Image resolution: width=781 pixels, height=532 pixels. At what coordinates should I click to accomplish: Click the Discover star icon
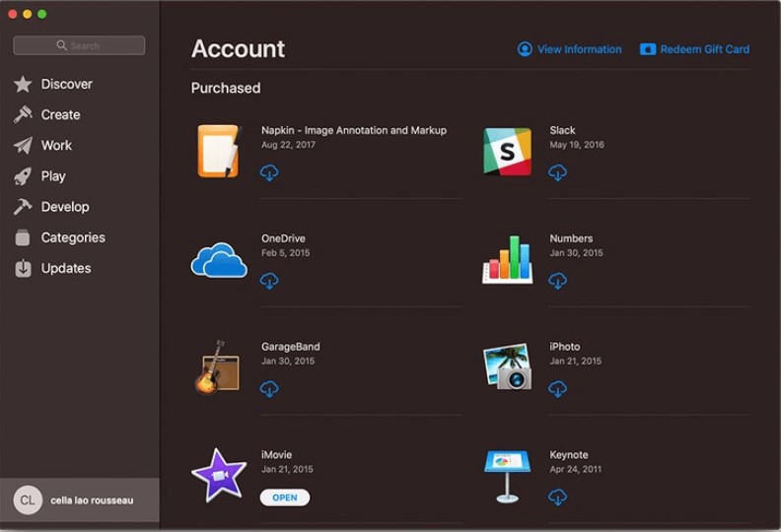coord(23,84)
